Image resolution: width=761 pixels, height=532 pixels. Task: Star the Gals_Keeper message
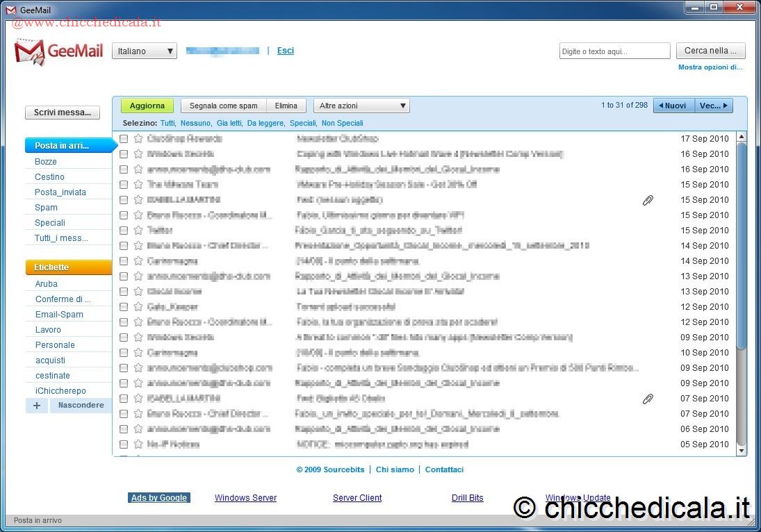[x=138, y=307]
